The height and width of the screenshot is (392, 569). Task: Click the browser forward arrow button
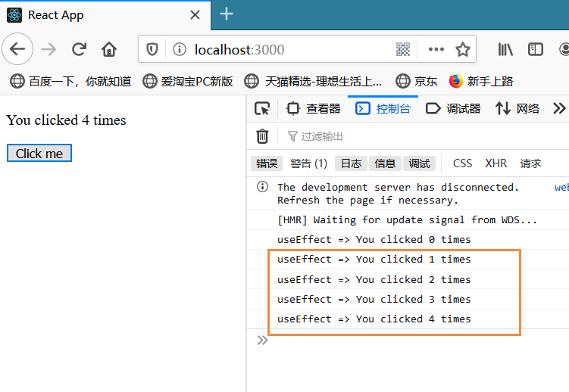48,49
